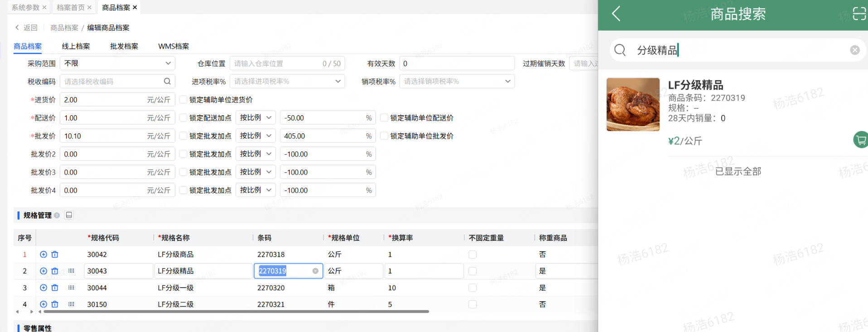Enable 锁定辅助单位进货价 checkbox

click(183, 99)
